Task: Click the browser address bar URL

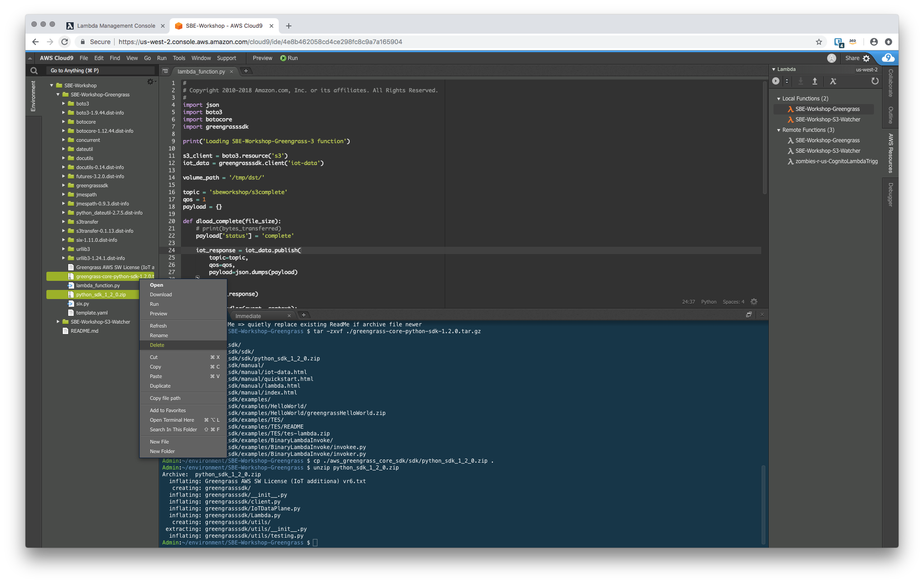Action: pos(261,42)
